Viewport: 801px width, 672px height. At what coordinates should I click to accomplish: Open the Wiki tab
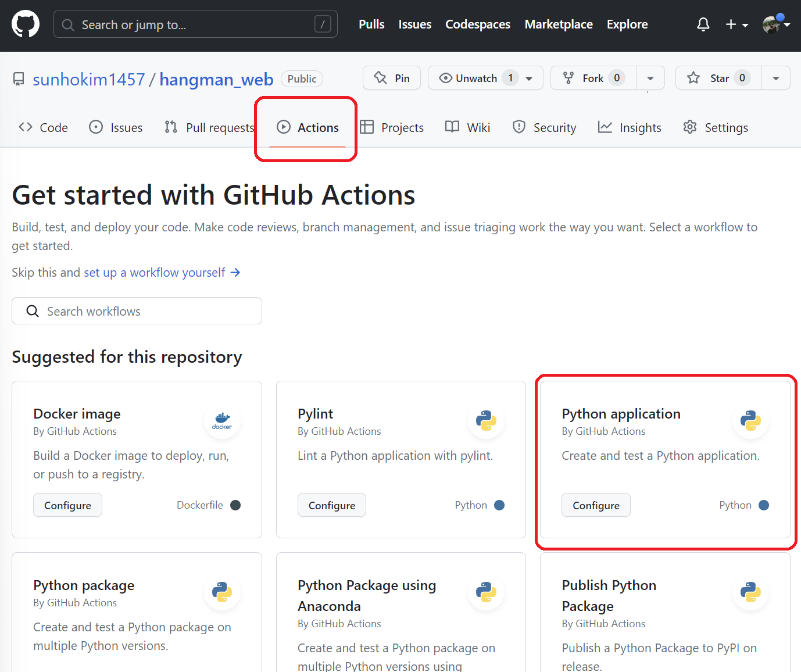coord(468,127)
